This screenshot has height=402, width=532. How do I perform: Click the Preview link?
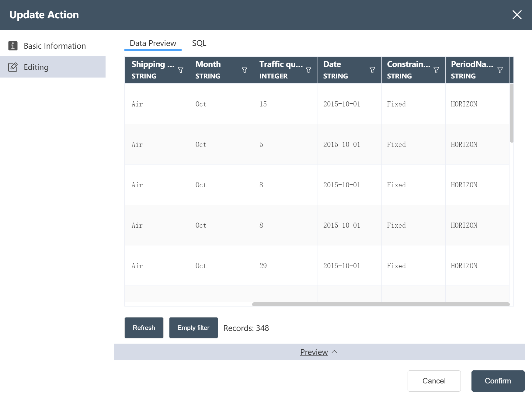(314, 352)
